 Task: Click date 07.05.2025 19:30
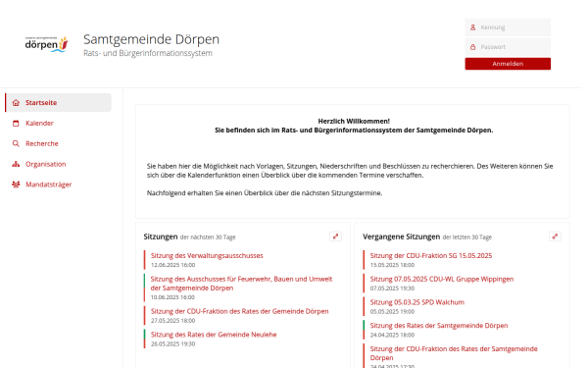point(392,289)
